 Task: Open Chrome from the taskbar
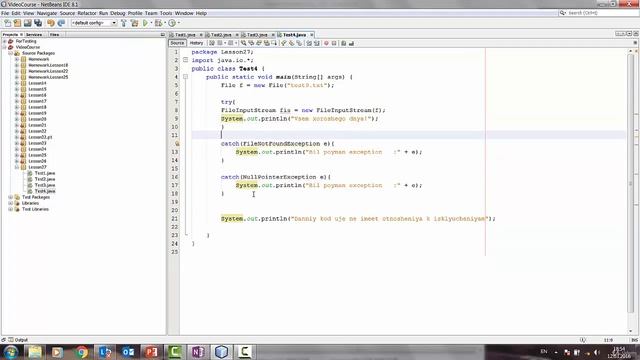tap(82, 352)
